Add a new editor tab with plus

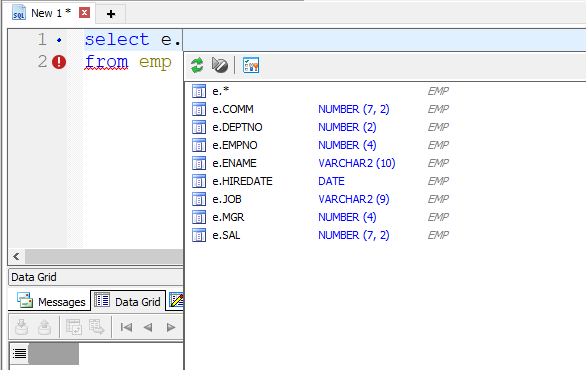[x=111, y=14]
